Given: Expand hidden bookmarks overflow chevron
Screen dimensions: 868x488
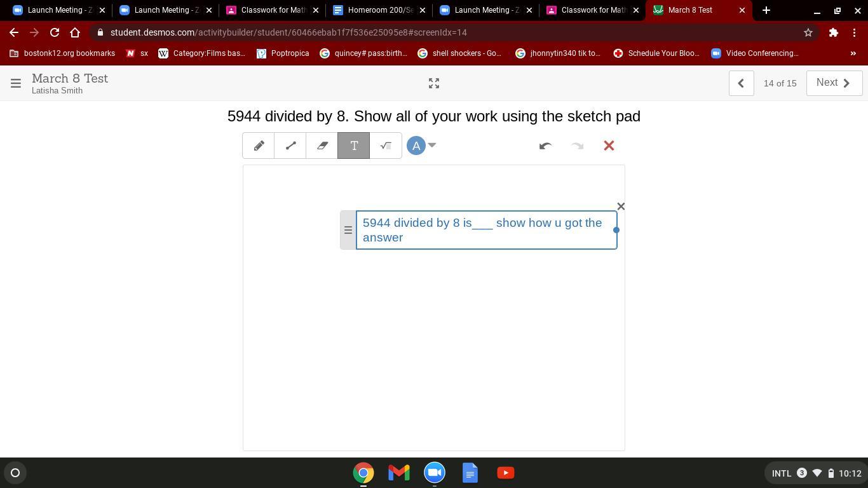Looking at the screenshot, I should (853, 53).
